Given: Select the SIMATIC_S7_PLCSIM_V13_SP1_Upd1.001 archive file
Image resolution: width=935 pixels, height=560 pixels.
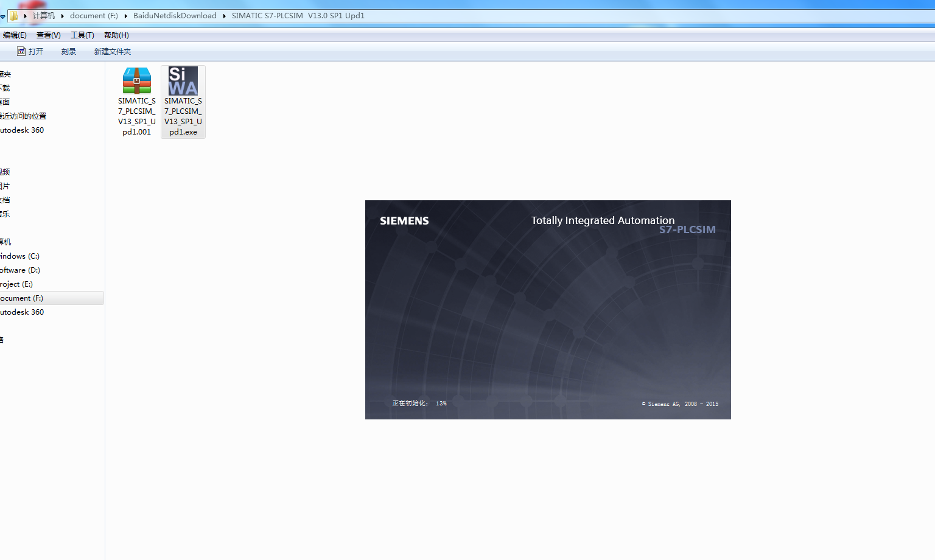Looking at the screenshot, I should click(136, 102).
